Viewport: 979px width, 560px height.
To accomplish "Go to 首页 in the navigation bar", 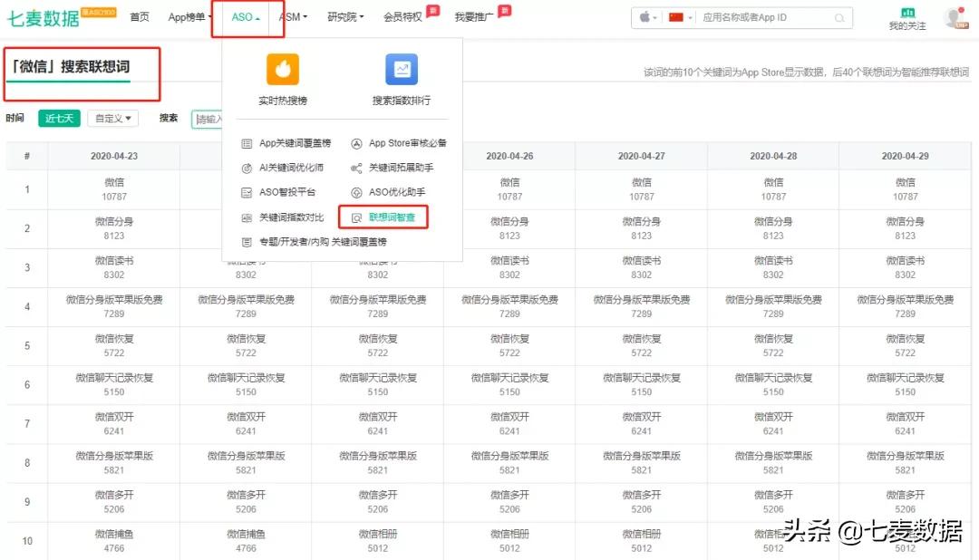I will tap(139, 16).
